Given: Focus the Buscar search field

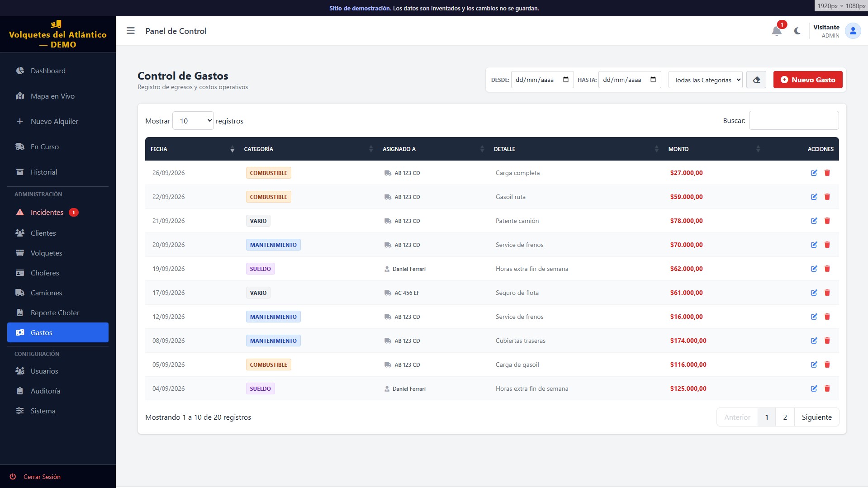Looking at the screenshot, I should coord(794,120).
